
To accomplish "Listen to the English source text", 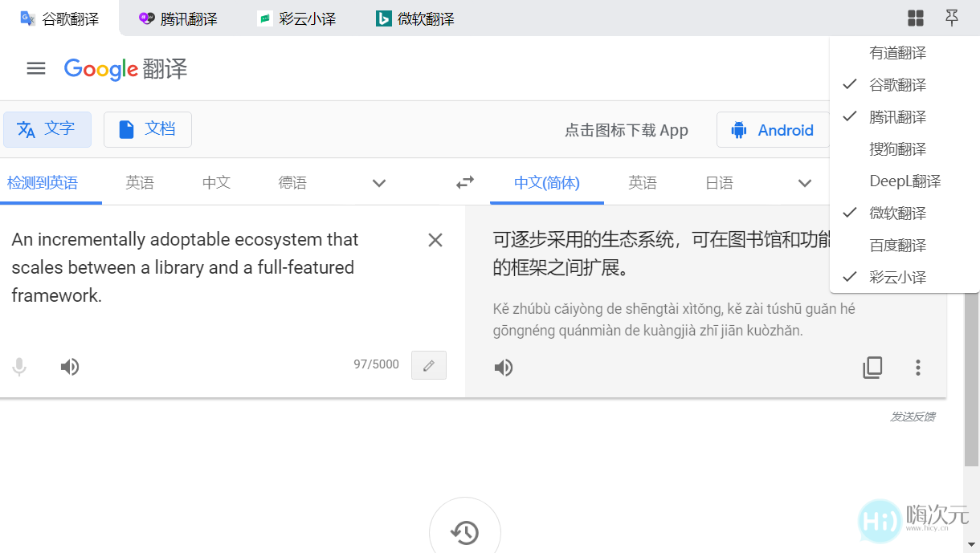I will coord(70,366).
